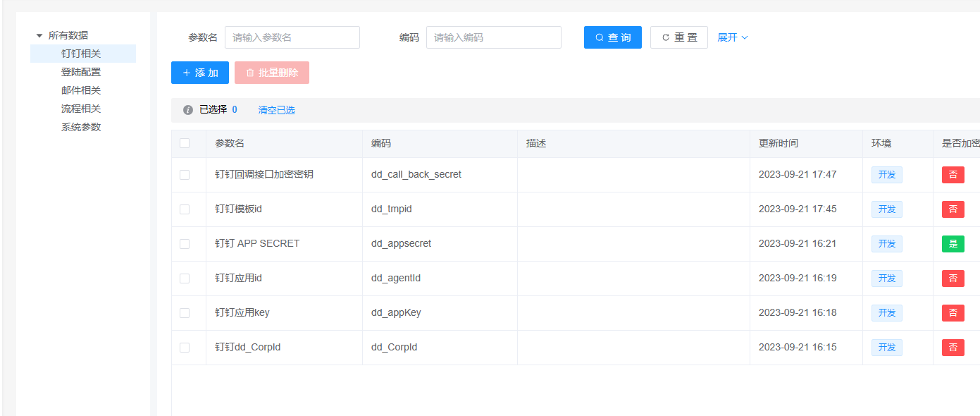Viewport: 980px width, 416px height.
Task: Click green 是 tag in dd_appsecret row
Action: tap(953, 244)
